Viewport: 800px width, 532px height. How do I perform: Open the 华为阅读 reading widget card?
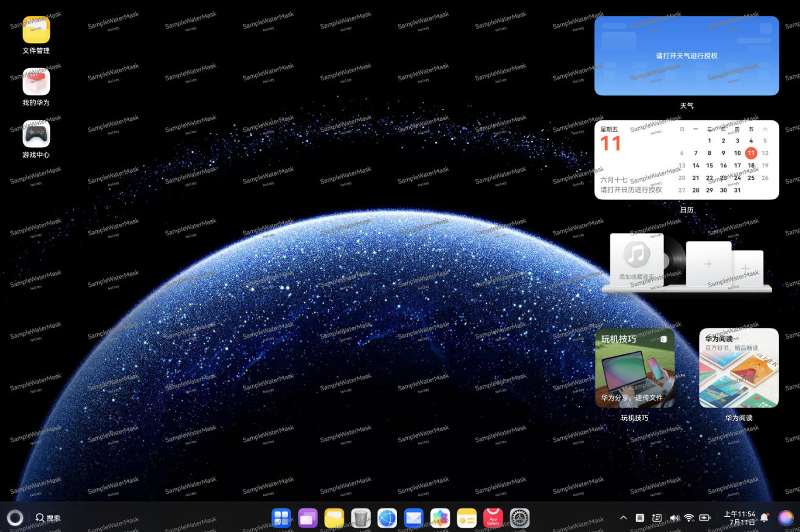[739, 368]
